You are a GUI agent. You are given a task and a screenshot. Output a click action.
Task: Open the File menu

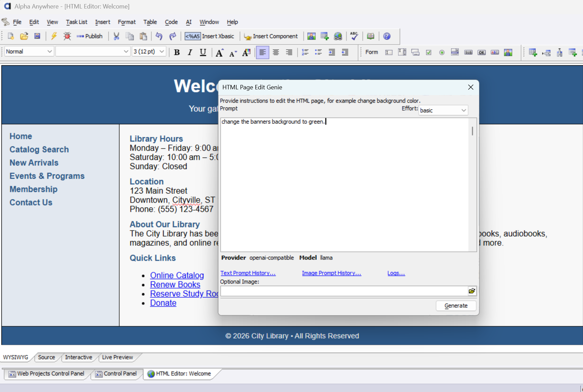coord(17,22)
